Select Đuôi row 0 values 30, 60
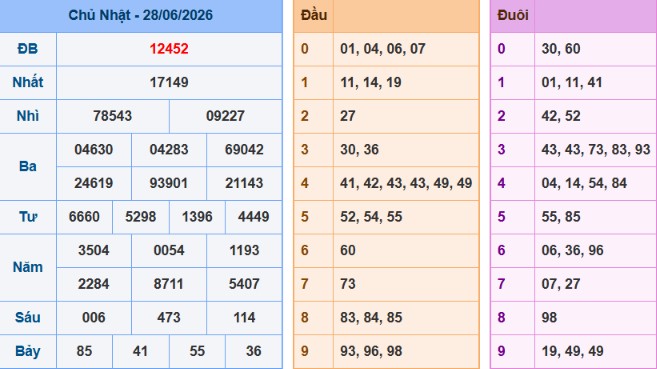657x369 pixels. (x=561, y=49)
